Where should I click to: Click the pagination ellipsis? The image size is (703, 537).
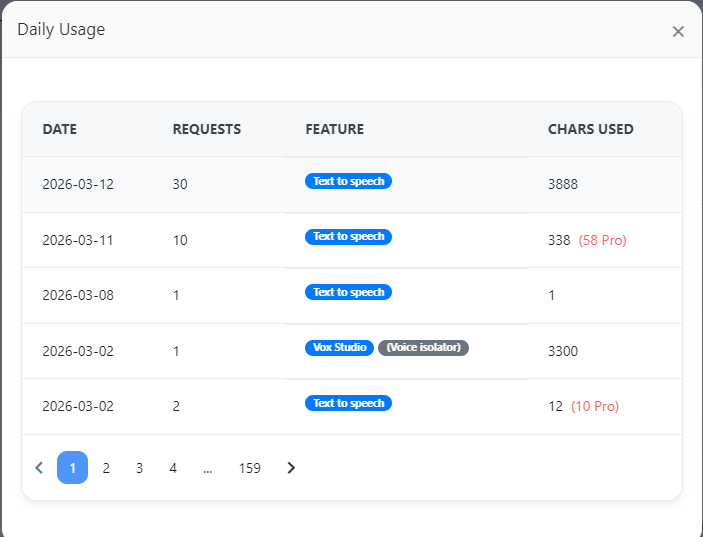pos(207,467)
